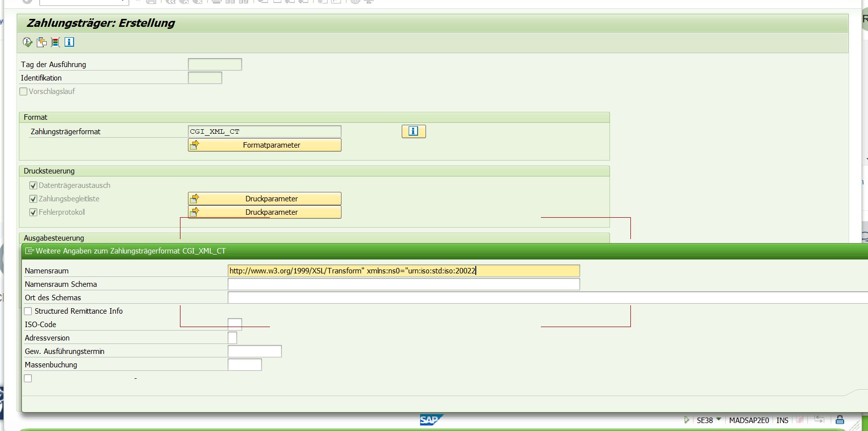Click the Formatparameter button
868x431 pixels.
click(264, 145)
